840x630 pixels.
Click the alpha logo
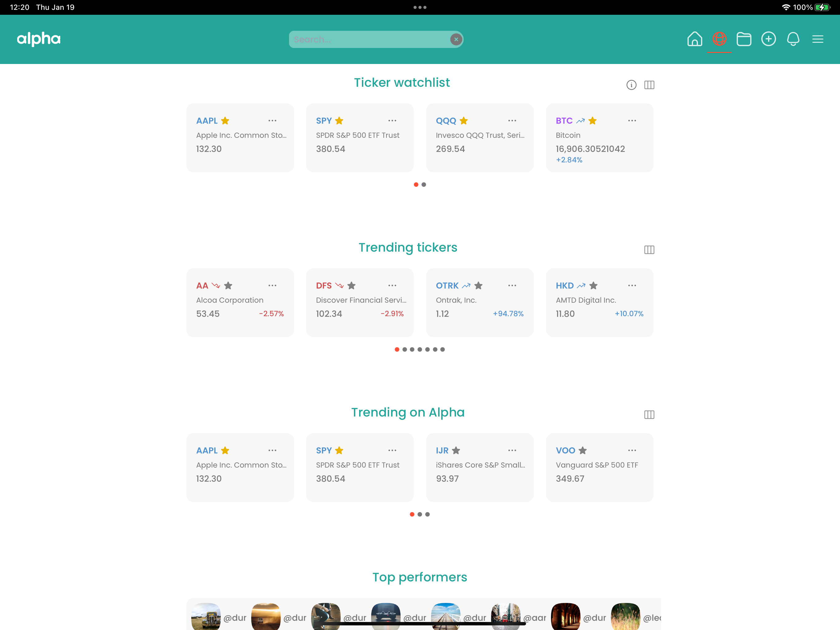39,39
